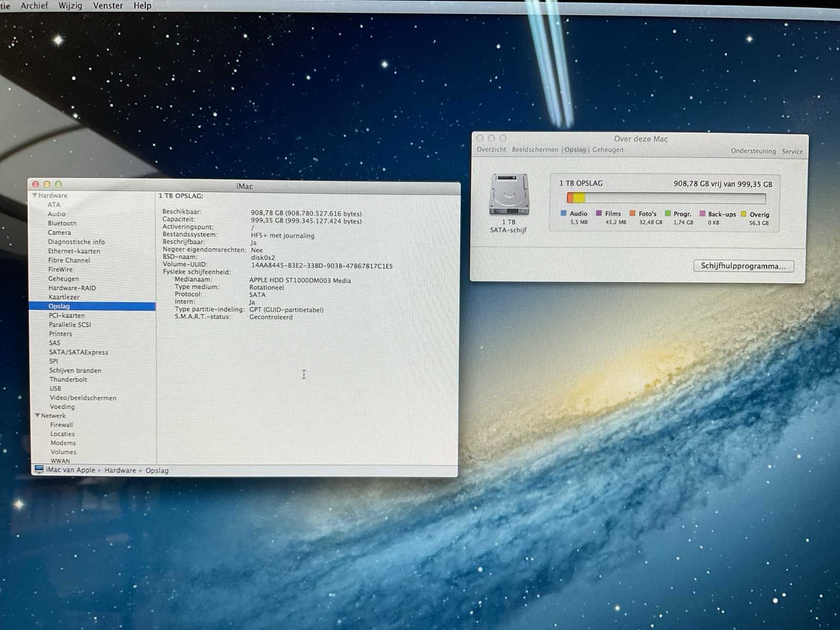Image resolution: width=840 pixels, height=630 pixels.
Task: Click the green Progr. legend swatch
Action: click(668, 214)
